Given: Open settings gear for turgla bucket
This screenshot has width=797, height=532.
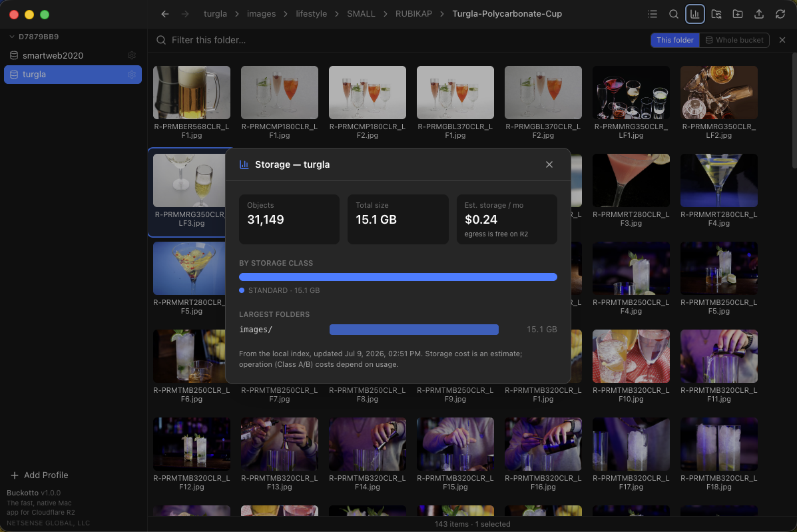Looking at the screenshot, I should [x=132, y=74].
